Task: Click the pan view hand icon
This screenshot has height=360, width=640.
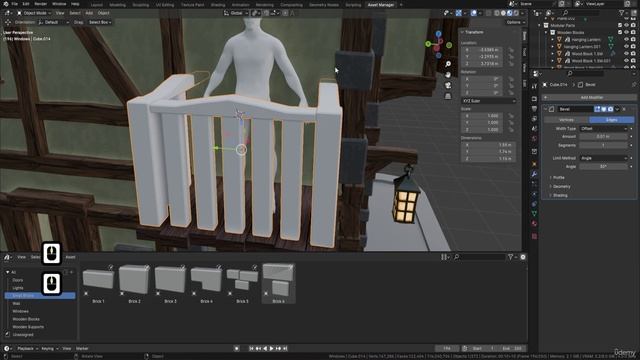Action: [448, 75]
